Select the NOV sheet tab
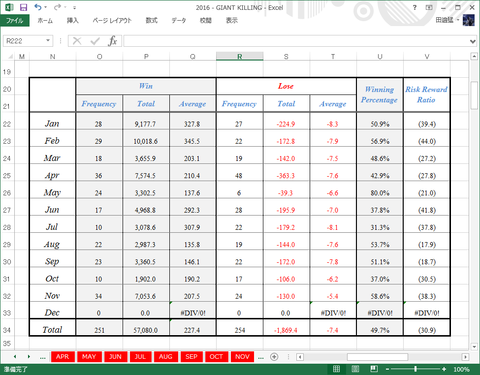This screenshot has width=480, height=375. (242, 357)
